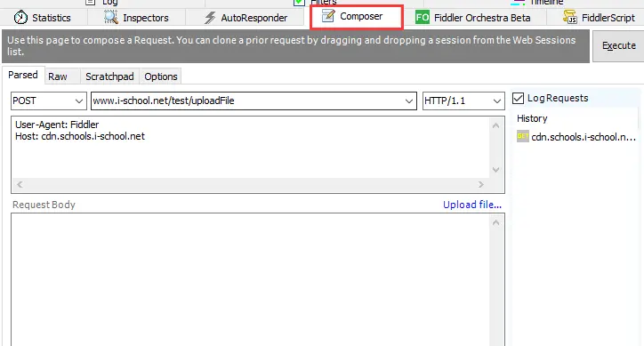Click the green FO Orchestra icon
This screenshot has width=644, height=346.
point(423,18)
